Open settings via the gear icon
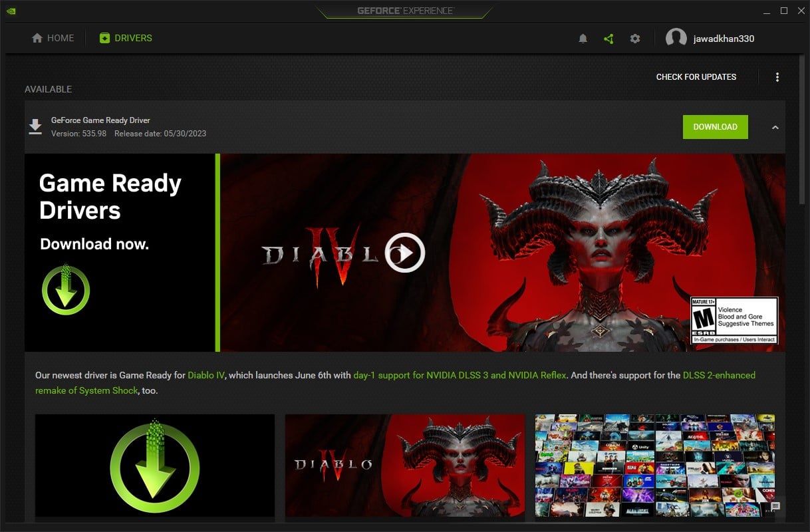 (635, 39)
